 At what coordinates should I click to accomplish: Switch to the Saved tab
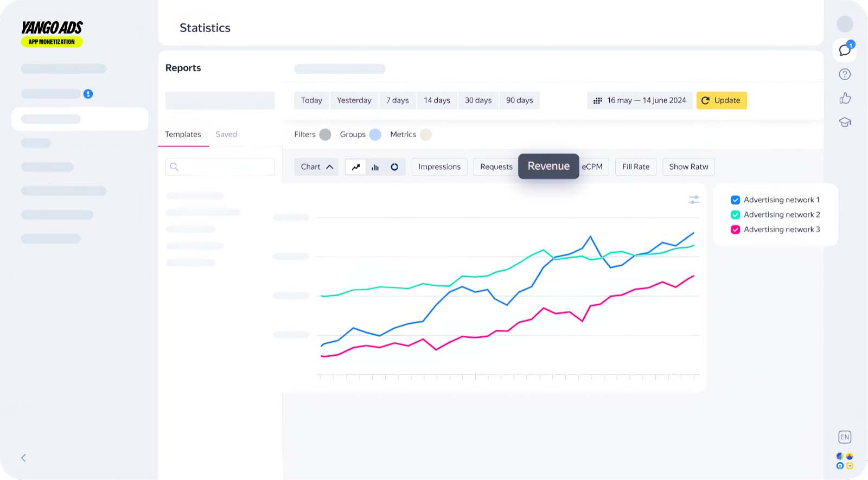coord(226,135)
